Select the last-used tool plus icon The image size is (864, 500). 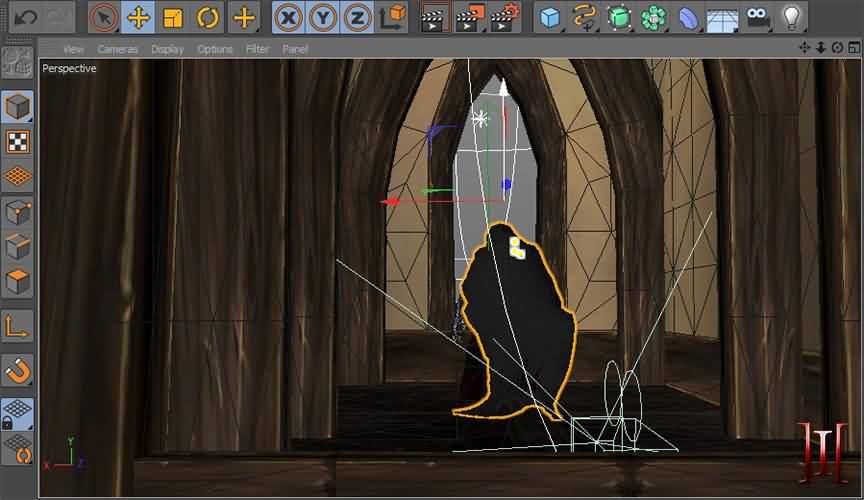click(x=244, y=18)
